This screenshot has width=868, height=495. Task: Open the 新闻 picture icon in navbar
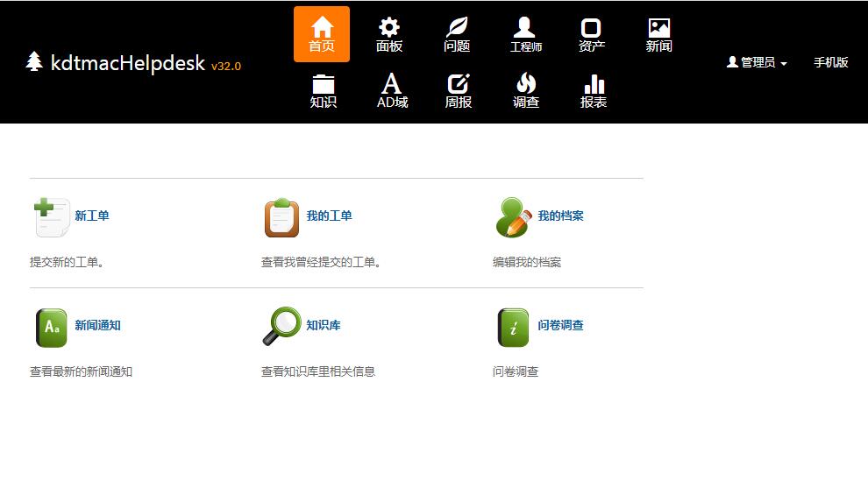click(x=658, y=34)
